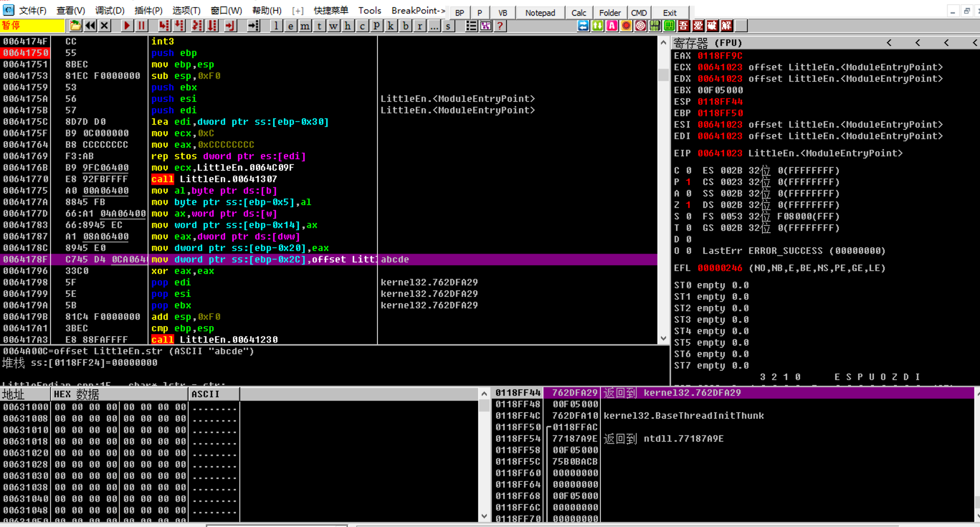Open the 调试(D) menu
The height and width of the screenshot is (527, 980).
[110, 11]
